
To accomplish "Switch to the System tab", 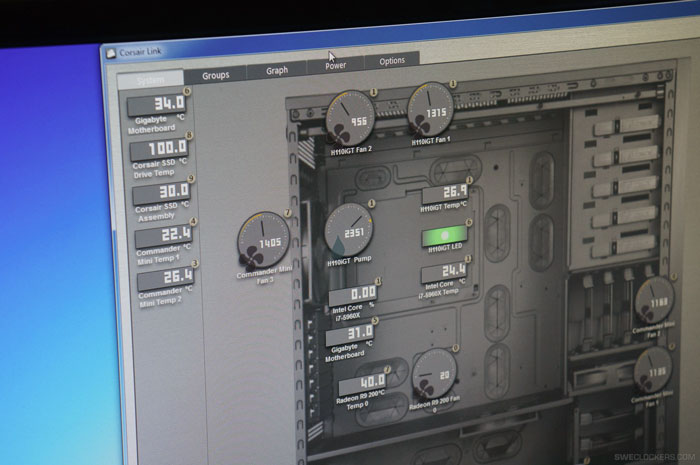I will pyautogui.click(x=150, y=79).
